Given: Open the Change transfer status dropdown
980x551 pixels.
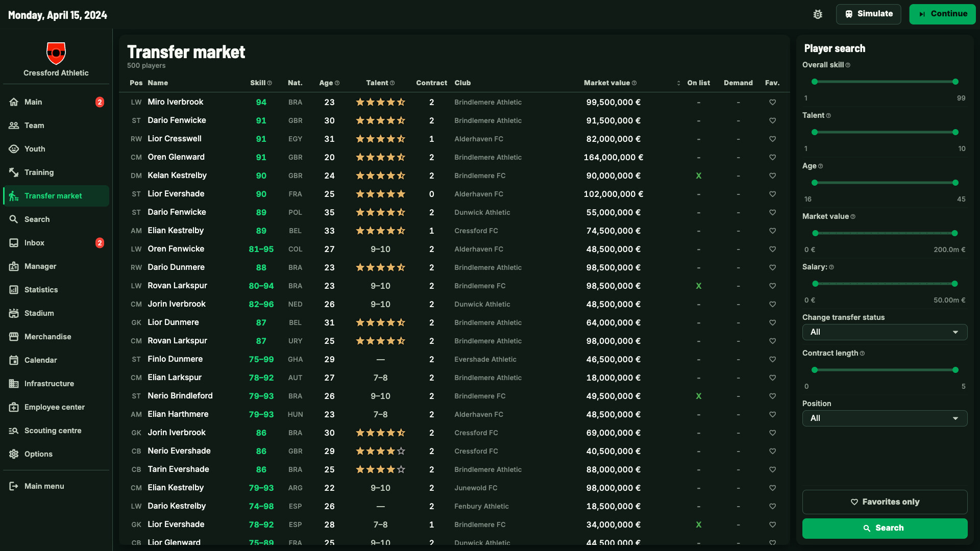Looking at the screenshot, I should point(885,332).
